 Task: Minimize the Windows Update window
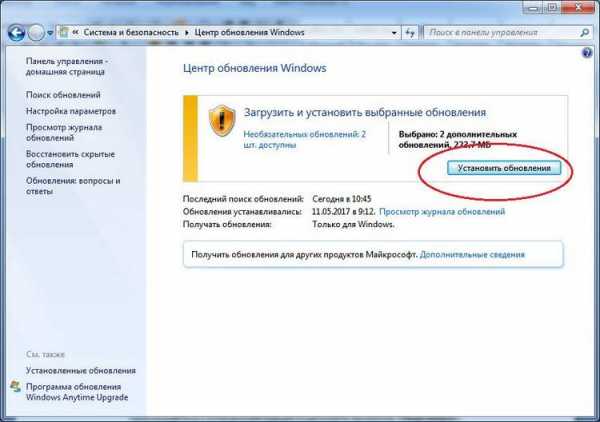pyautogui.click(x=535, y=7)
